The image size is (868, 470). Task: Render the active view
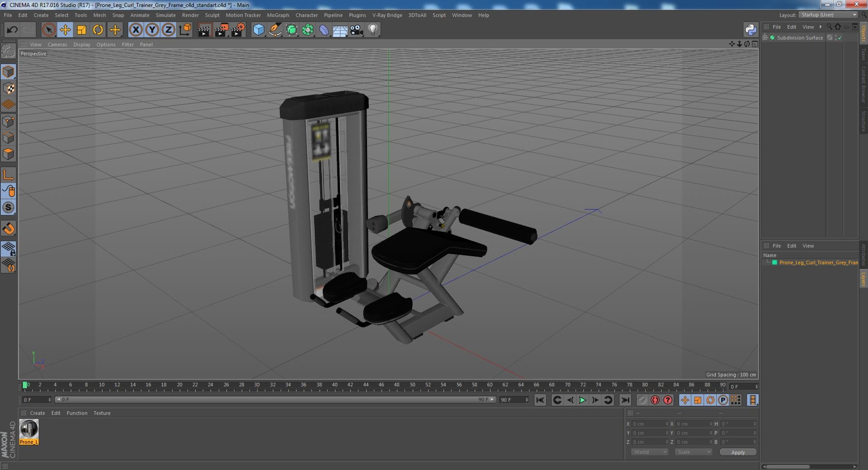tap(204, 30)
